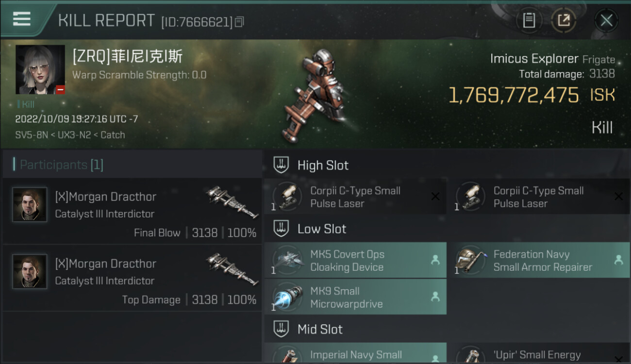Select victim pilot portrait thumbnail

click(x=40, y=69)
